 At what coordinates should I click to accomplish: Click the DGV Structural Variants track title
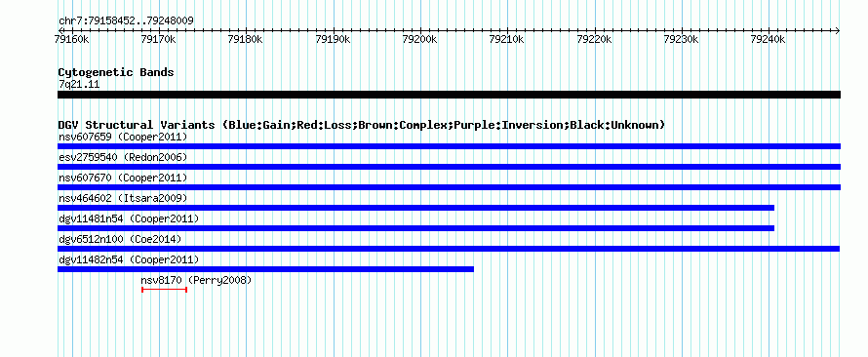coord(362,125)
